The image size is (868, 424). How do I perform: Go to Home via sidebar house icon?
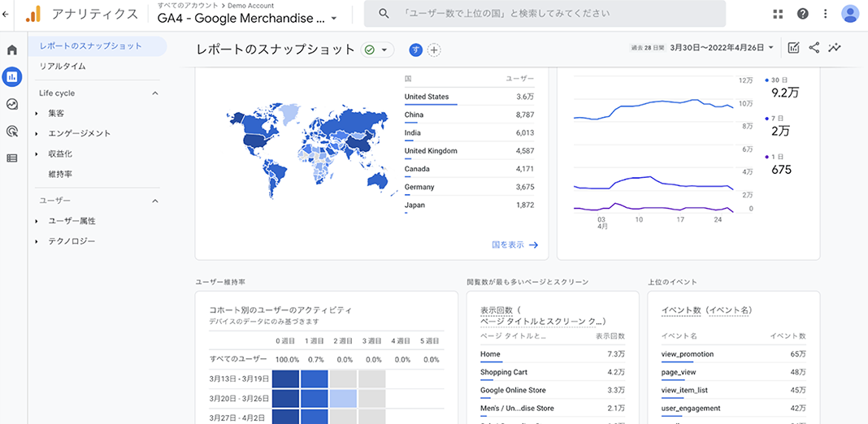point(12,50)
